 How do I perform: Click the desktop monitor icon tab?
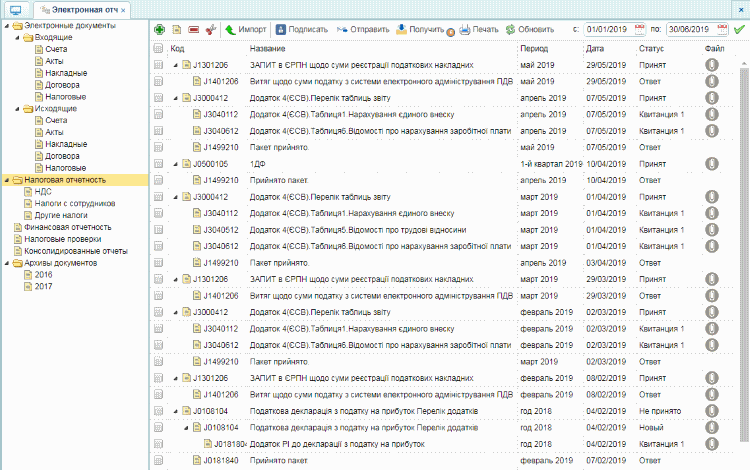(x=16, y=10)
